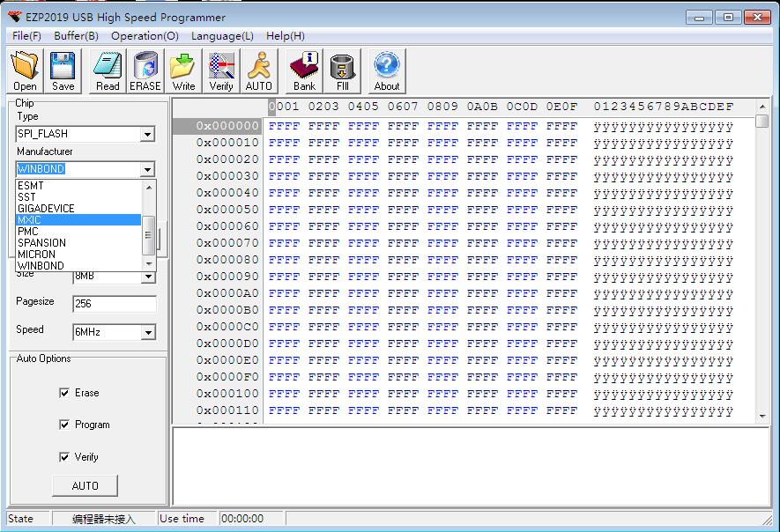Open the Speed 6MHz dropdown

click(x=147, y=332)
